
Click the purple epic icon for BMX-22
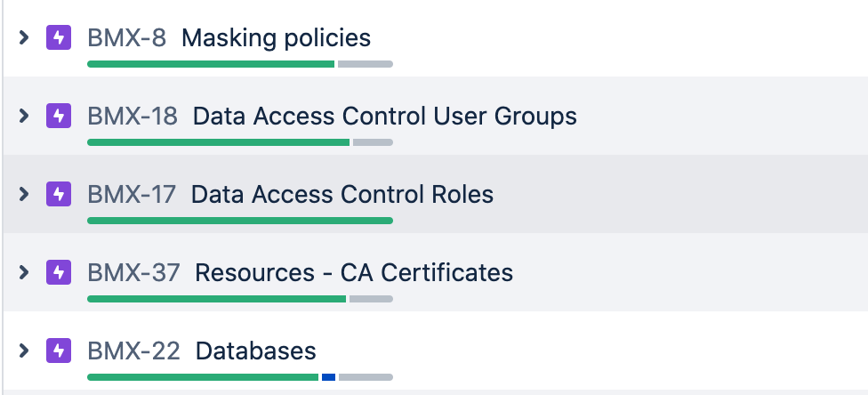59,351
